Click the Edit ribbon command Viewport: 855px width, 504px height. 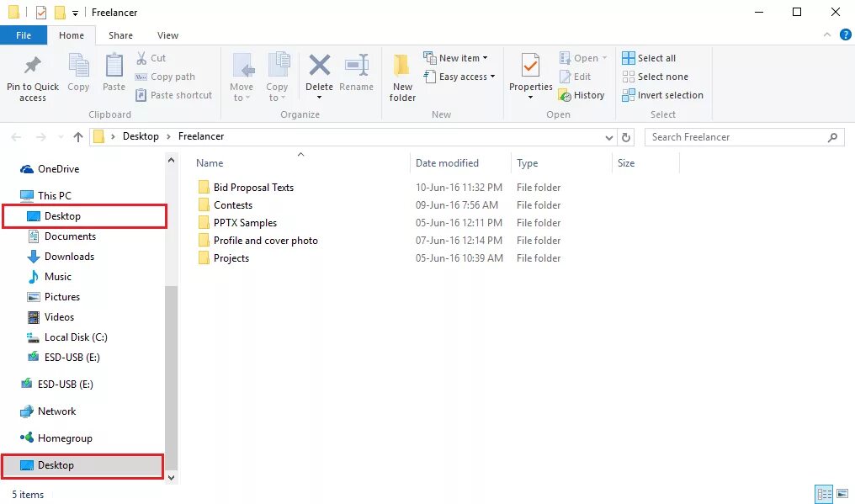click(576, 77)
